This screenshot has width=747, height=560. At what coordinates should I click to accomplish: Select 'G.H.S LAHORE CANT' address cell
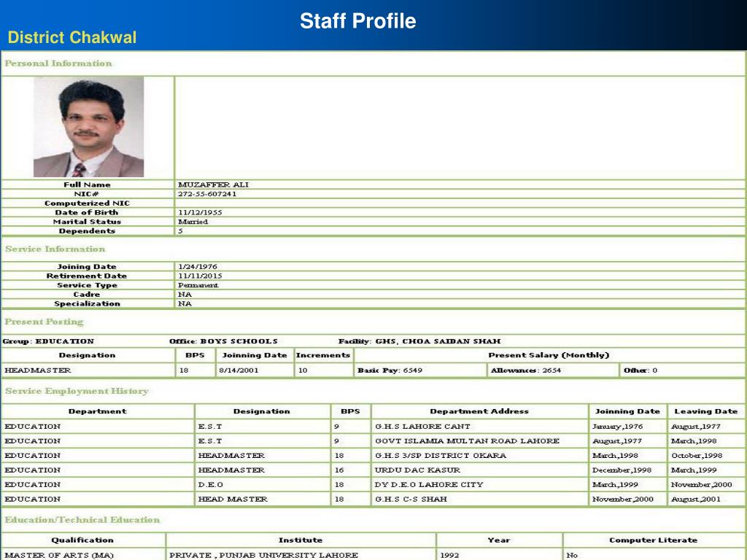click(x=480, y=427)
